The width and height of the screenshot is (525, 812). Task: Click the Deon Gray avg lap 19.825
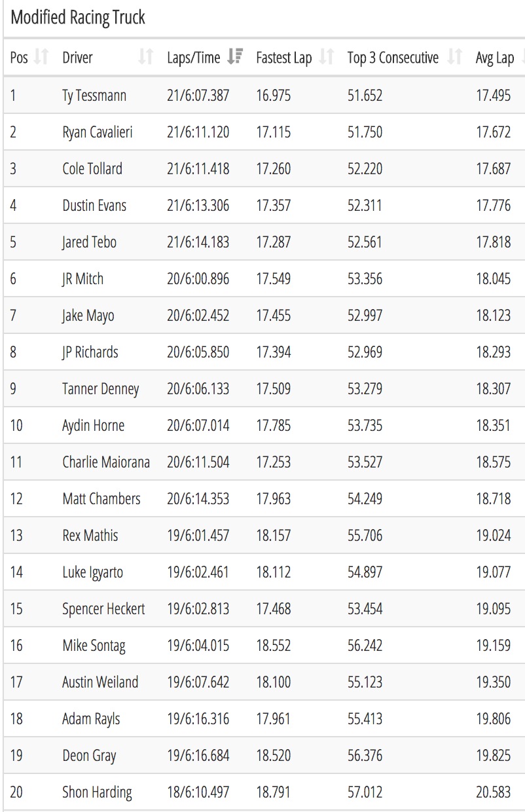[x=493, y=756]
